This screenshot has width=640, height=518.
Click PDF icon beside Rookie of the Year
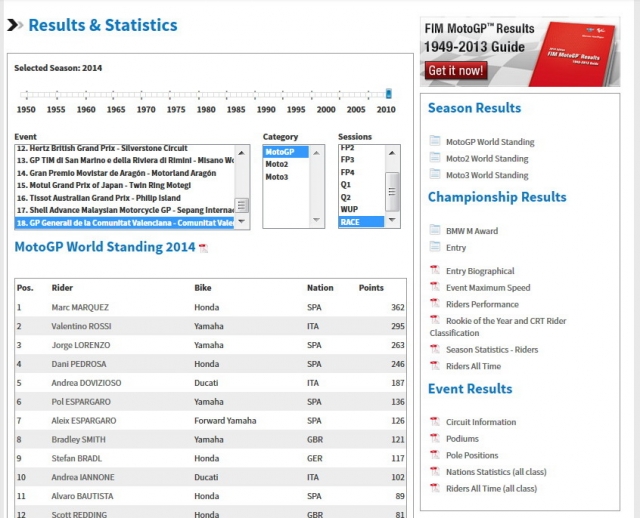pos(435,320)
